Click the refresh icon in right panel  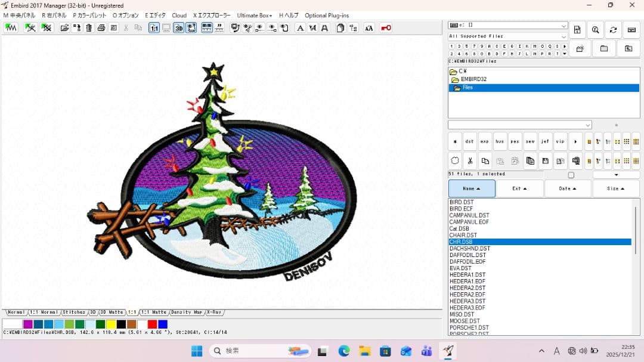pyautogui.click(x=613, y=30)
